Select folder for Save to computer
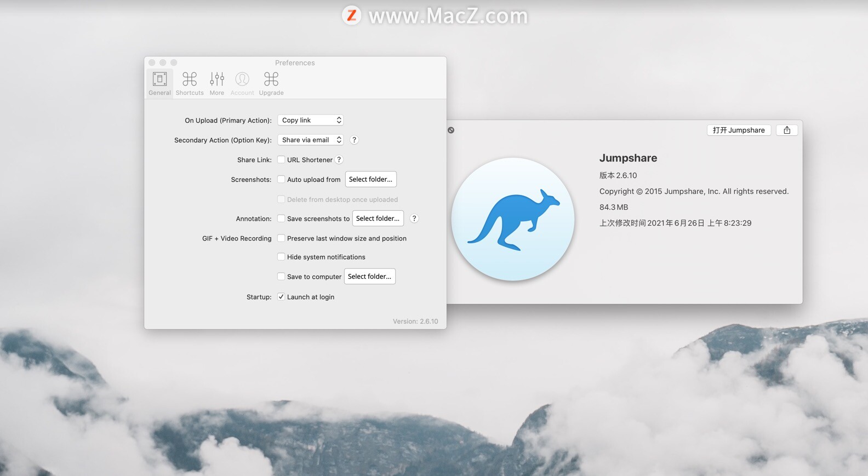The image size is (868, 476). [369, 276]
